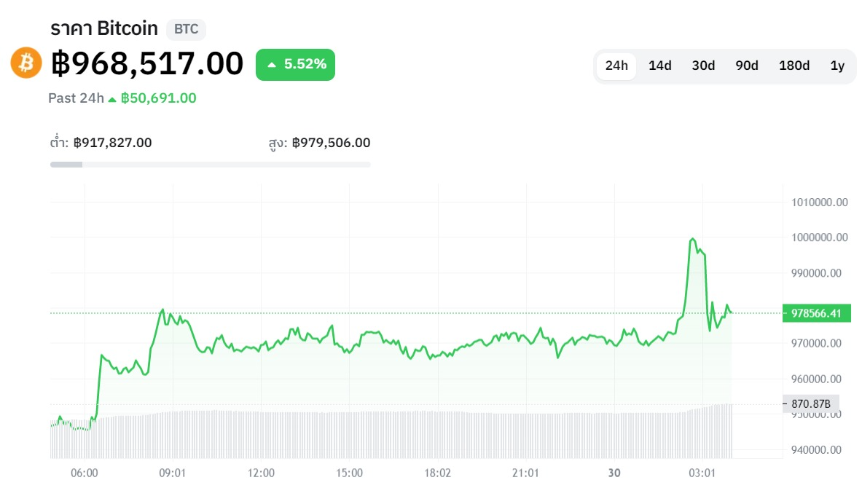Open the 90d price chart

[x=747, y=66]
